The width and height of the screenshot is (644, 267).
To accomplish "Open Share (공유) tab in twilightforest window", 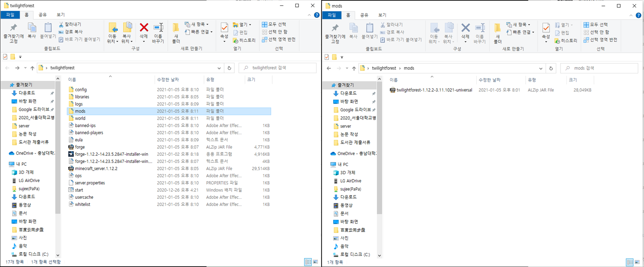I will coord(43,15).
